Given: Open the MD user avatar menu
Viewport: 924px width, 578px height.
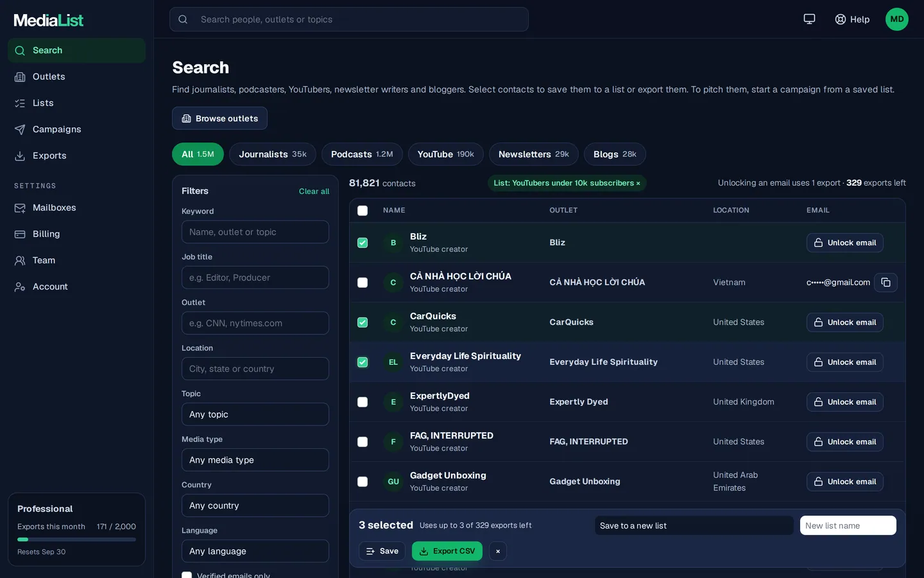Looking at the screenshot, I should [897, 19].
